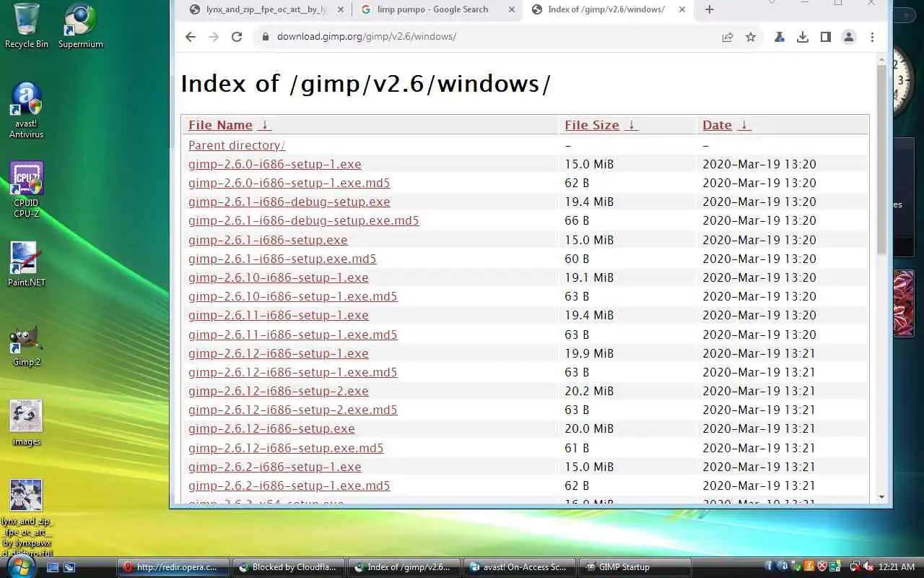Click the forward navigation arrow
924x578 pixels.
[214, 37]
